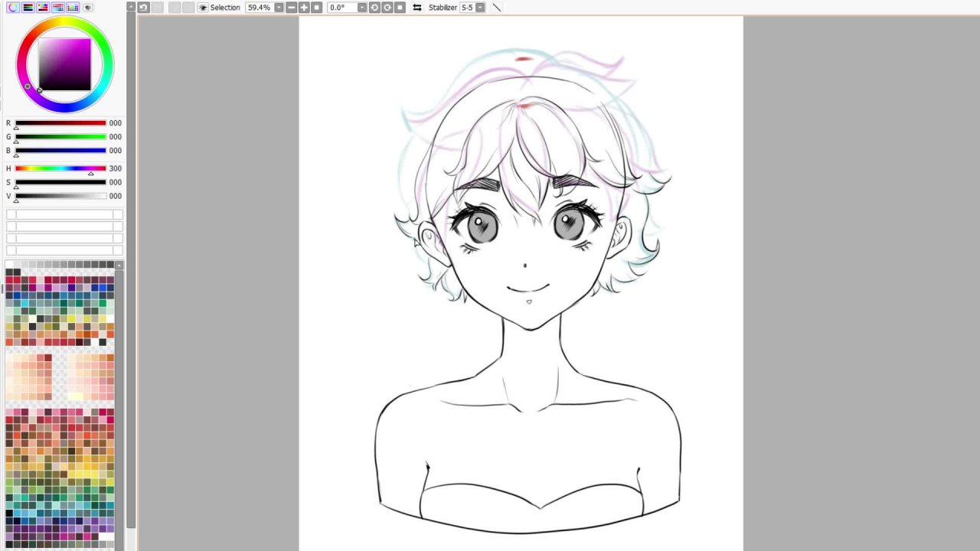Click the zoom in plus button

pyautogui.click(x=304, y=8)
